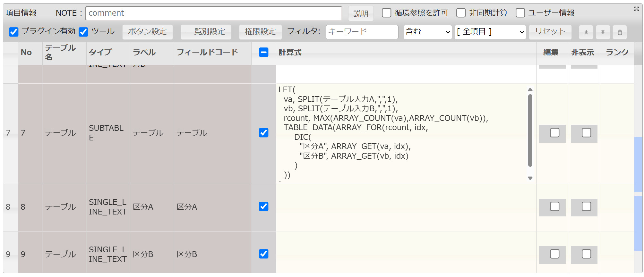The height and width of the screenshot is (277, 644).
Task: Check the 非表示 checkbox in 区分A row
Action: click(586, 206)
